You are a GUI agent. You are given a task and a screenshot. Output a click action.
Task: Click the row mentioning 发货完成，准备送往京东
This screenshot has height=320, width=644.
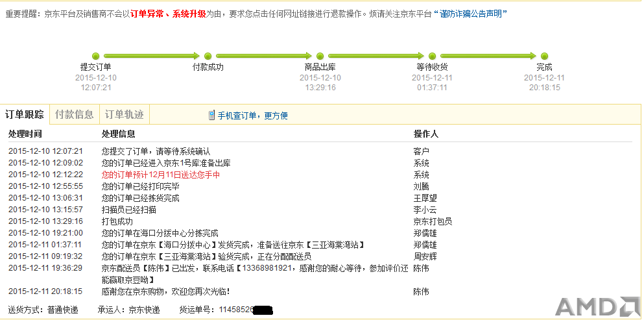pyautogui.click(x=320, y=245)
